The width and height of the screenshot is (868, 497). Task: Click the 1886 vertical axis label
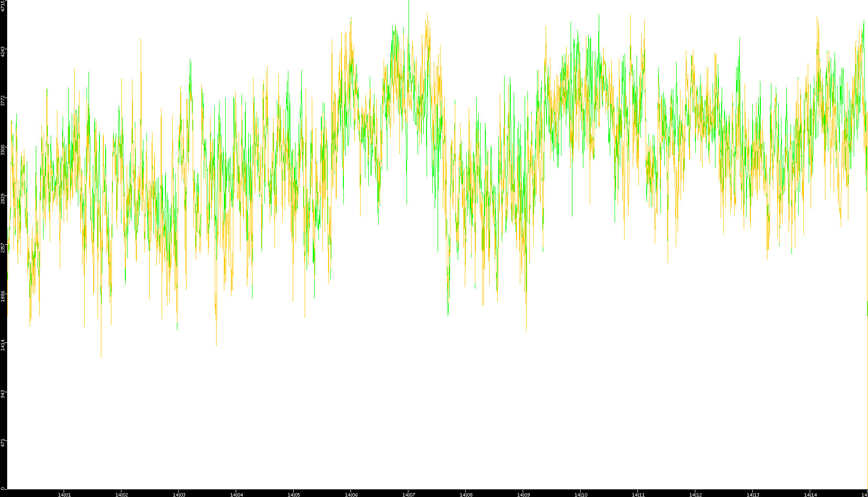pyautogui.click(x=3, y=297)
